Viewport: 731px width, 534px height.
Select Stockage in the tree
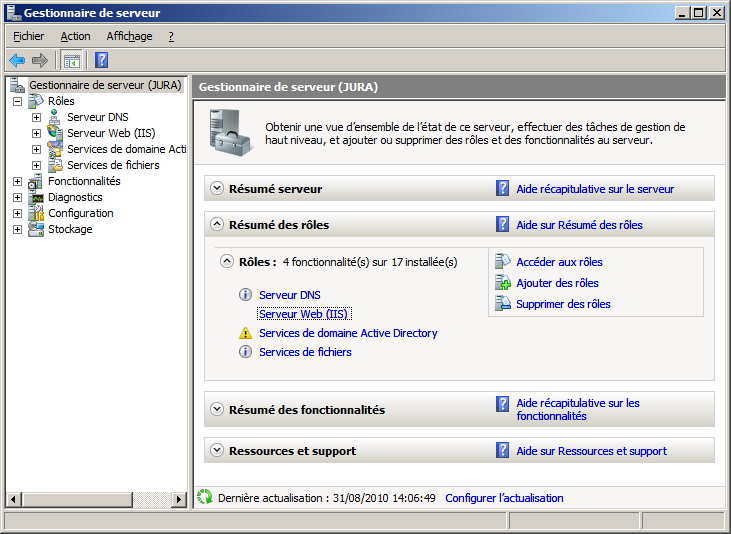(x=70, y=229)
